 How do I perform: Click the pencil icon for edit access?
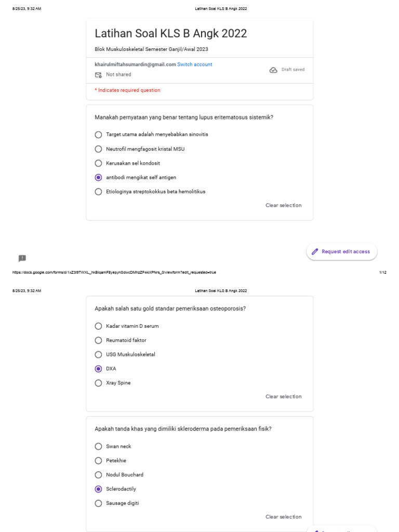point(315,251)
